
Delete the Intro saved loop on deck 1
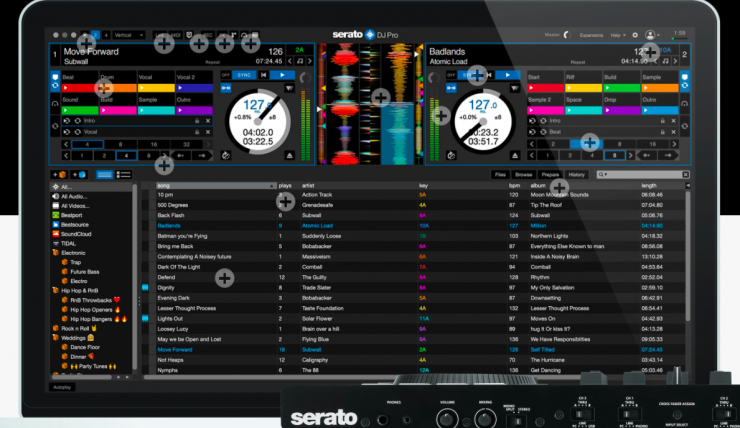tap(208, 121)
